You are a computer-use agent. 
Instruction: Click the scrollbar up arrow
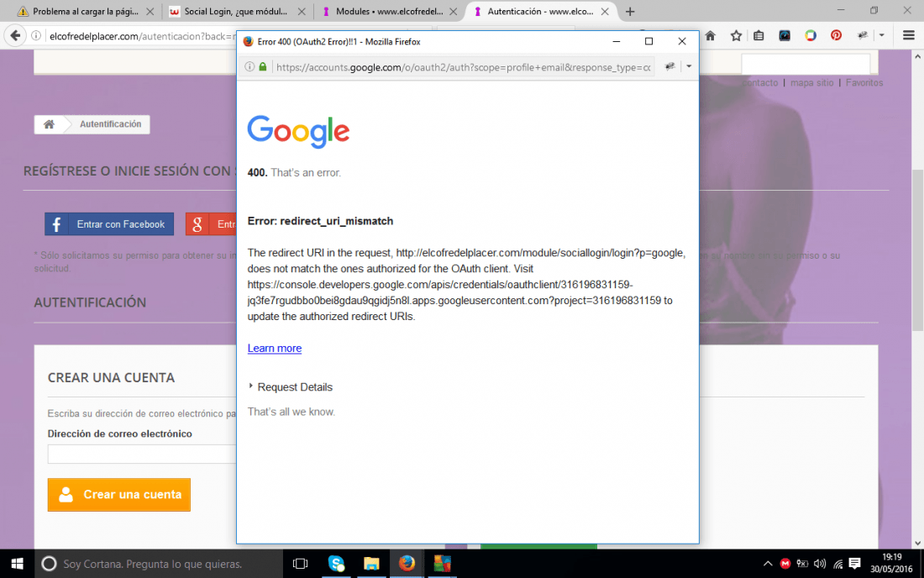pyautogui.click(x=917, y=56)
